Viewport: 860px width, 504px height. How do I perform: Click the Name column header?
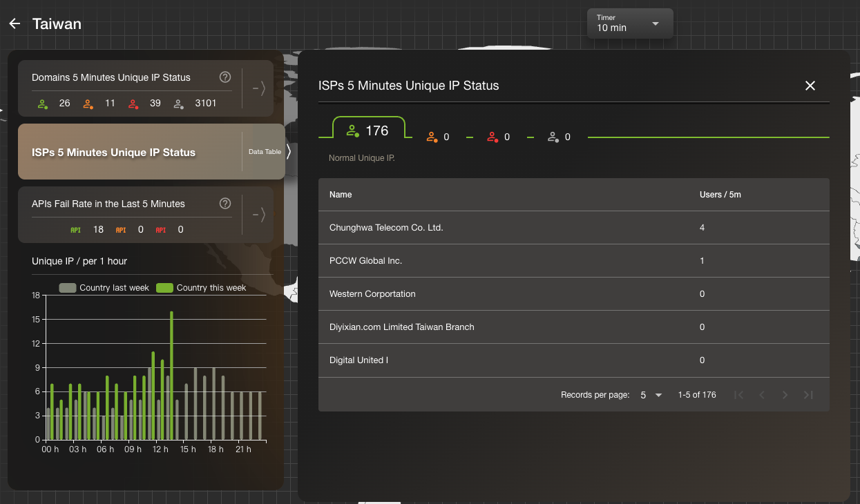tap(341, 195)
